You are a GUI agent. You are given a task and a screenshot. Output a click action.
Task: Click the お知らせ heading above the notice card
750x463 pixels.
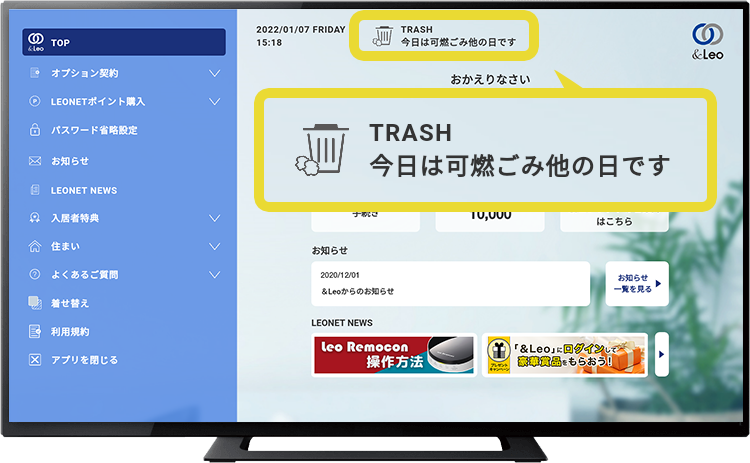tap(330, 250)
